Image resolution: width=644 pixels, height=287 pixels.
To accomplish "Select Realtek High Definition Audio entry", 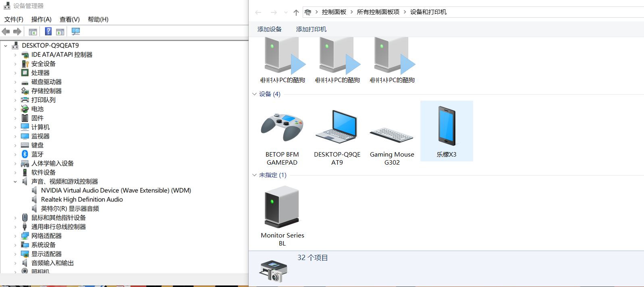I will tap(82, 200).
